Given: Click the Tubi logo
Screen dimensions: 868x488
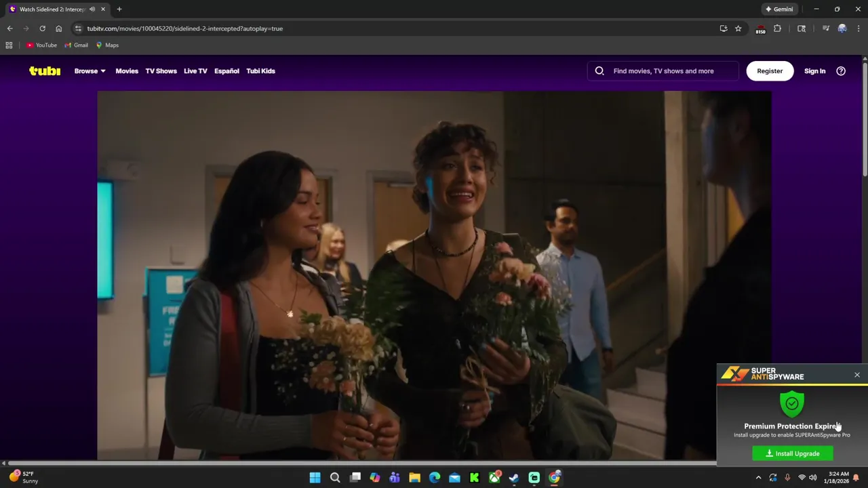Looking at the screenshot, I should [x=45, y=70].
